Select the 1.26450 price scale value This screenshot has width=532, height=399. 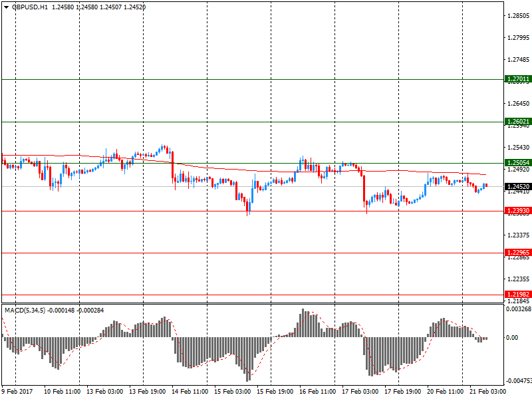pos(519,104)
